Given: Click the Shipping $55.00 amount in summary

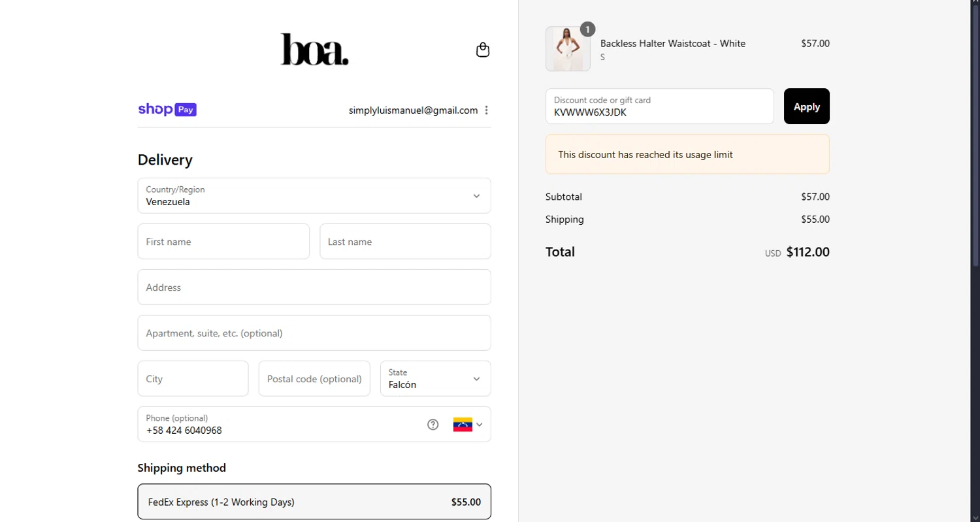Looking at the screenshot, I should pyautogui.click(x=815, y=220).
